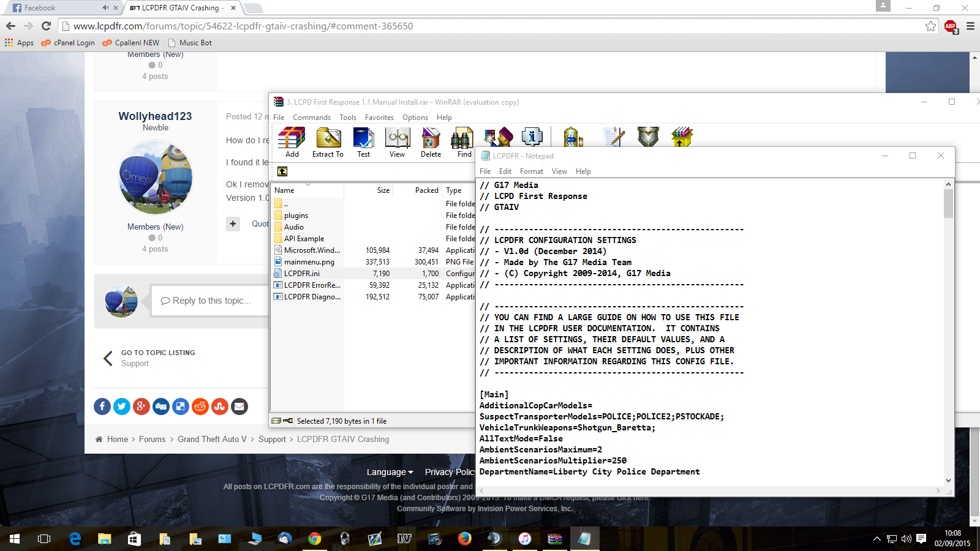
Task: Click the plus multiquote button on post
Action: tap(233, 224)
